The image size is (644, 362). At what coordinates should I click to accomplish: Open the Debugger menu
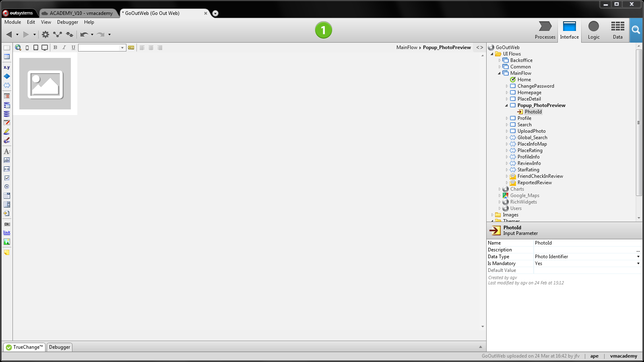[x=67, y=22]
